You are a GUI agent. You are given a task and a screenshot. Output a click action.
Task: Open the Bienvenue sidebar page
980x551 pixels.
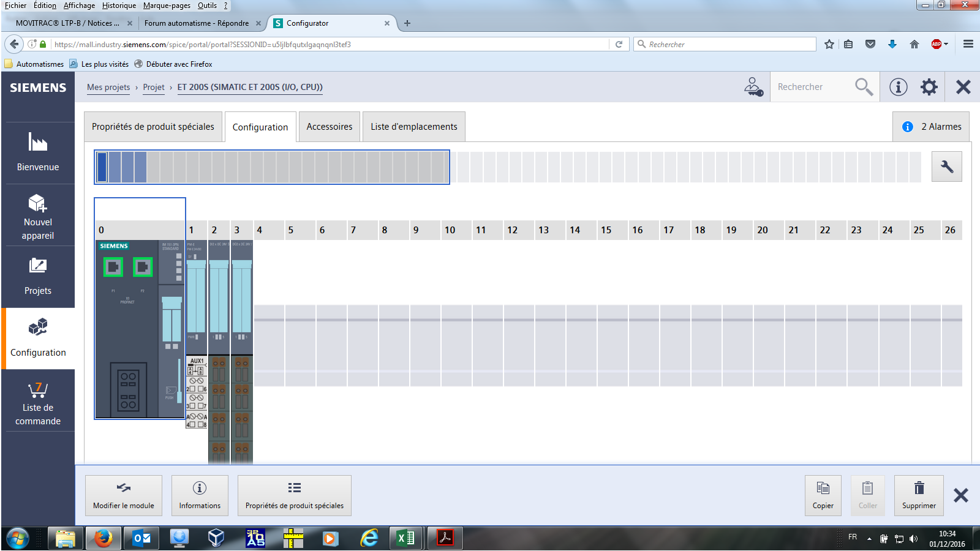38,153
